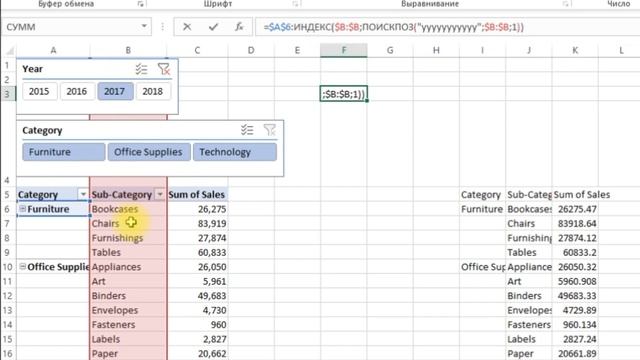Toggle multi-select on the Category slicer

pos(247,130)
